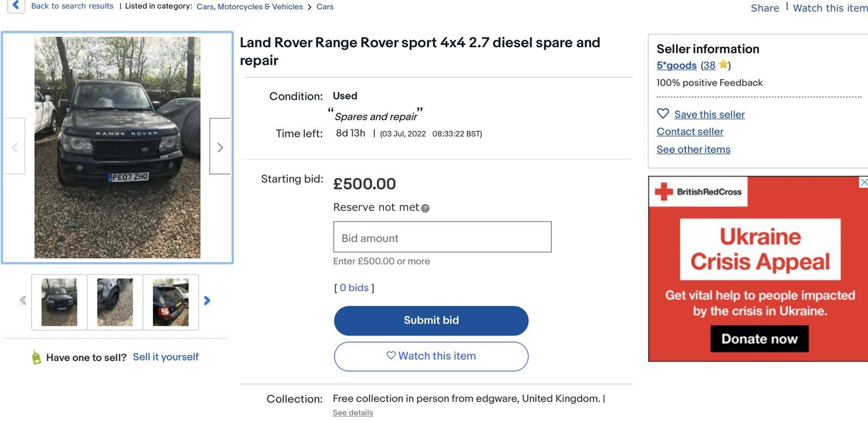
Task: Close the British Red Cross ad
Action: coord(863,182)
